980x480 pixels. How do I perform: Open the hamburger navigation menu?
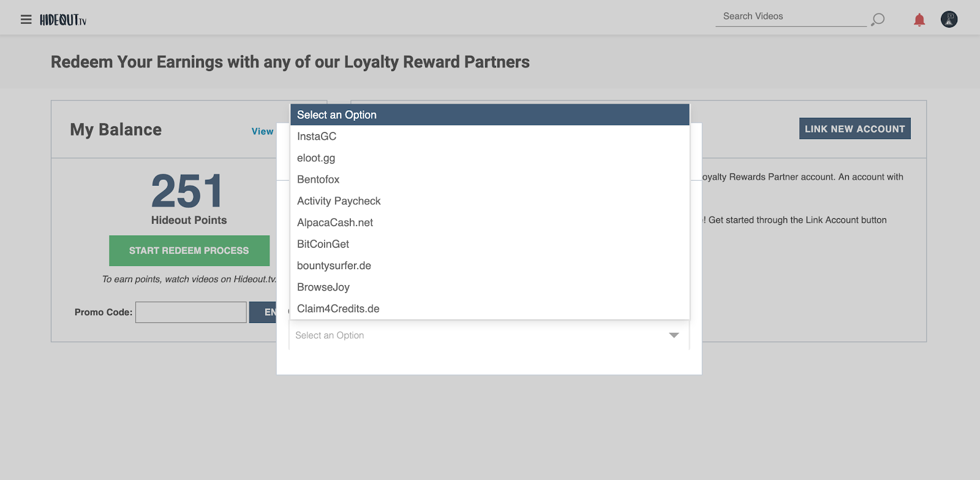click(x=26, y=19)
